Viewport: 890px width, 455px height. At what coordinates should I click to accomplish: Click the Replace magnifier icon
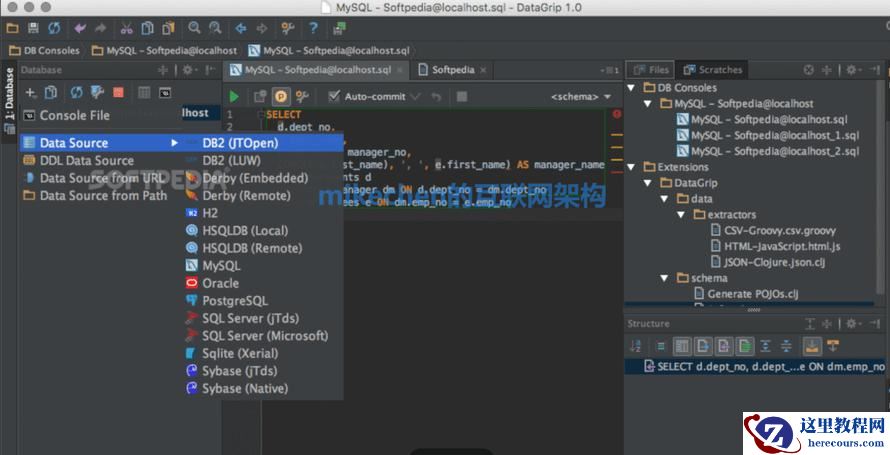click(215, 28)
